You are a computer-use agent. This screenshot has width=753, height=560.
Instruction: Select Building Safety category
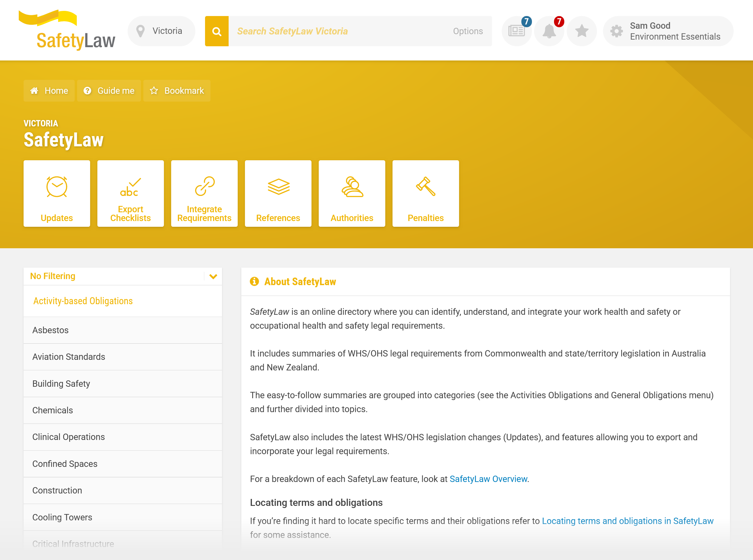click(123, 384)
